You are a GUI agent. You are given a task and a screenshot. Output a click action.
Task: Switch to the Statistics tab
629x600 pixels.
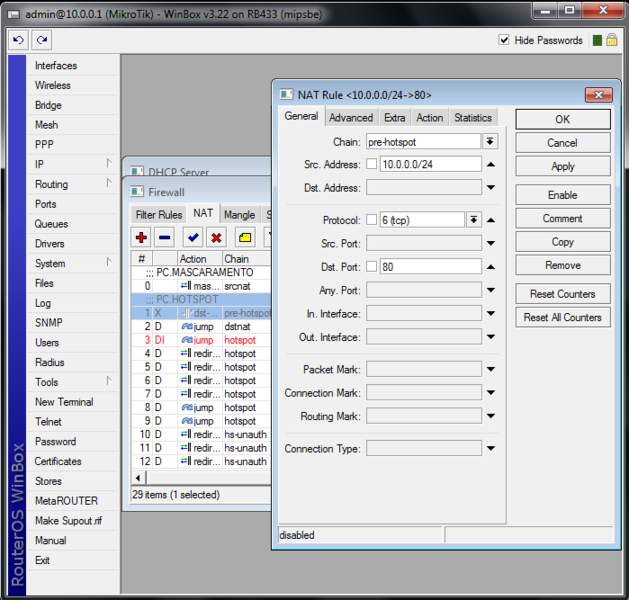coord(473,118)
